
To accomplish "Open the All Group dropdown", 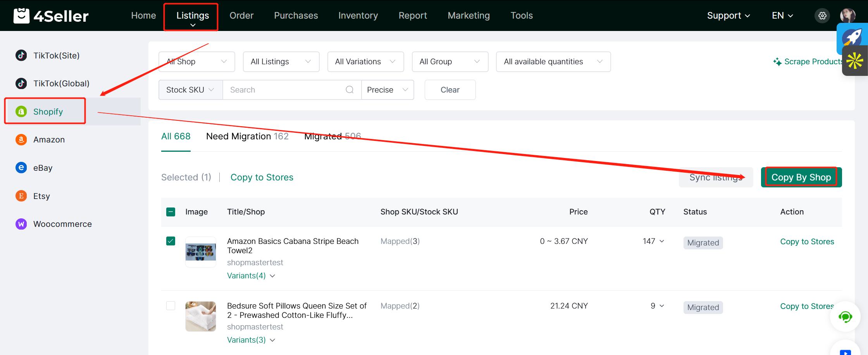I will (450, 62).
